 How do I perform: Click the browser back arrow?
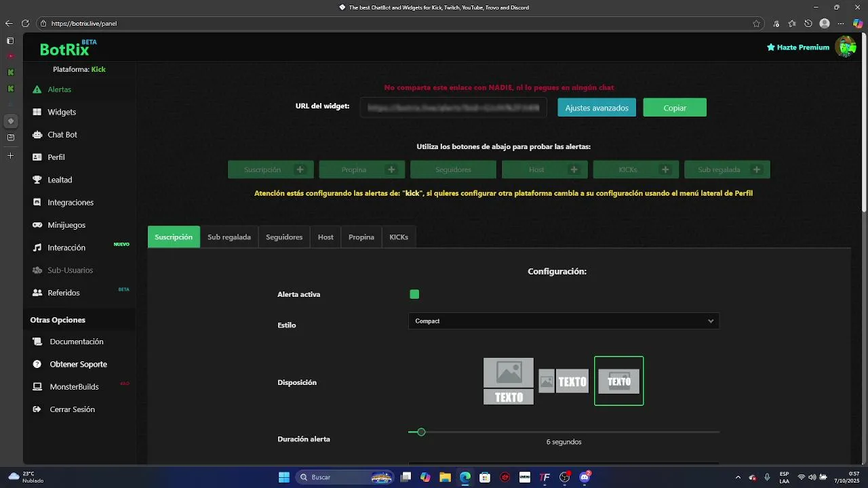[9, 23]
